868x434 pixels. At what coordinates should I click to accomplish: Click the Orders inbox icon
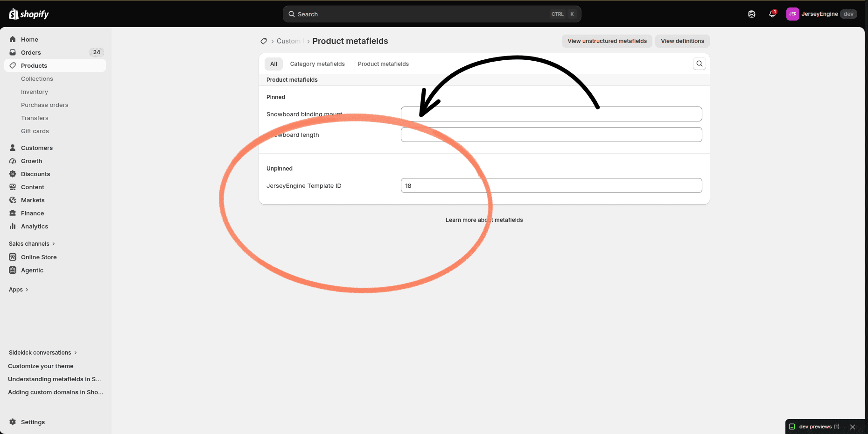click(x=13, y=52)
